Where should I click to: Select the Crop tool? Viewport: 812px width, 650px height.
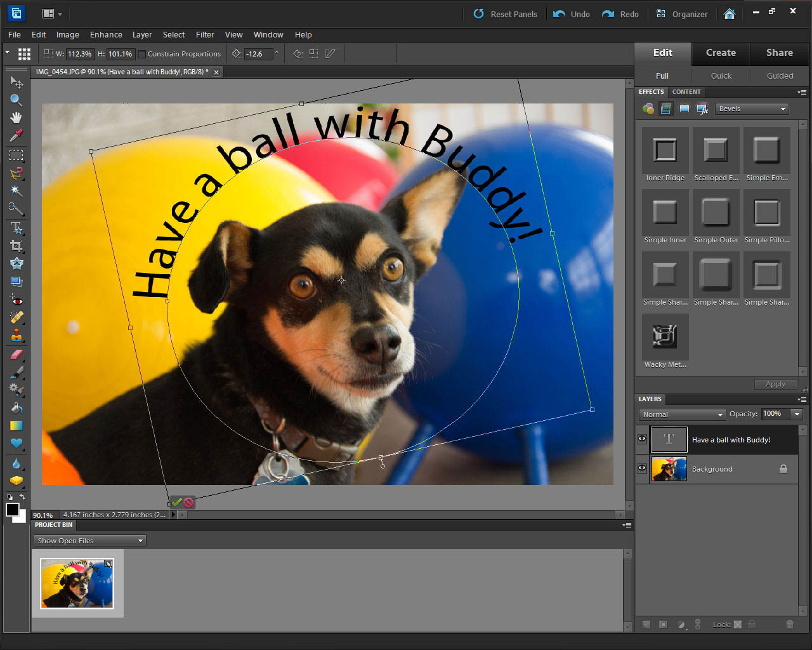point(16,246)
